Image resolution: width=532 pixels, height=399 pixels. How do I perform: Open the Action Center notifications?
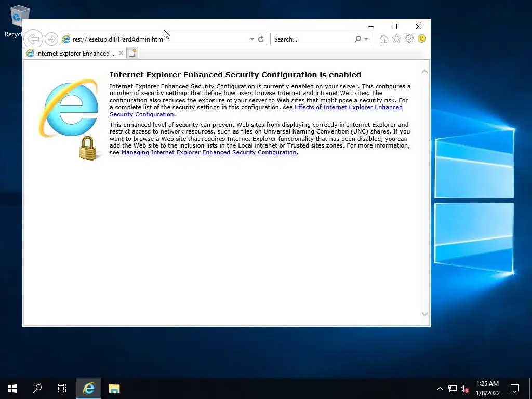(x=515, y=389)
